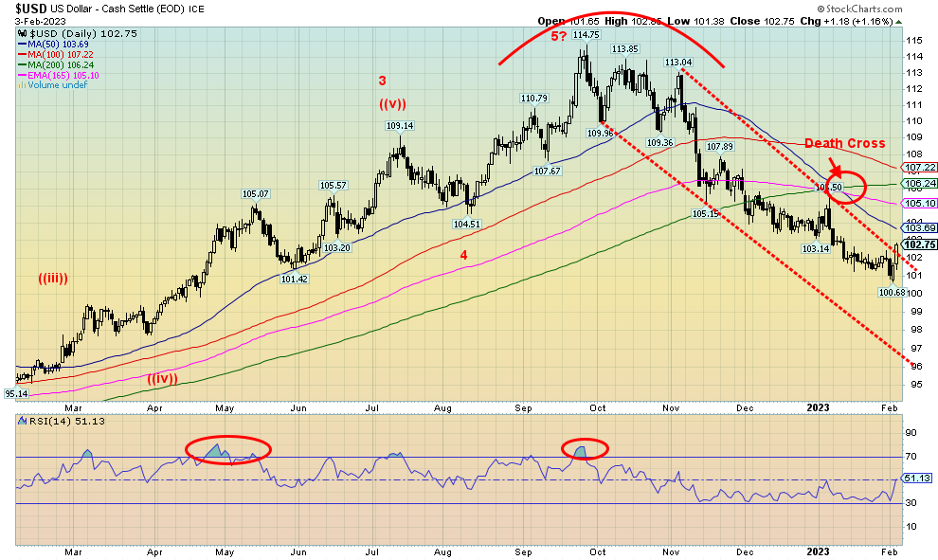Click the 114.75 peak price label
Screen dimensions: 938x560
click(x=584, y=34)
